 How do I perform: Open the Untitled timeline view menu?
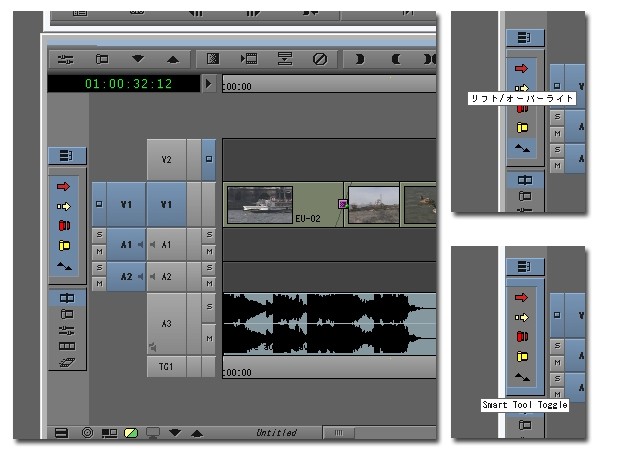(x=276, y=433)
